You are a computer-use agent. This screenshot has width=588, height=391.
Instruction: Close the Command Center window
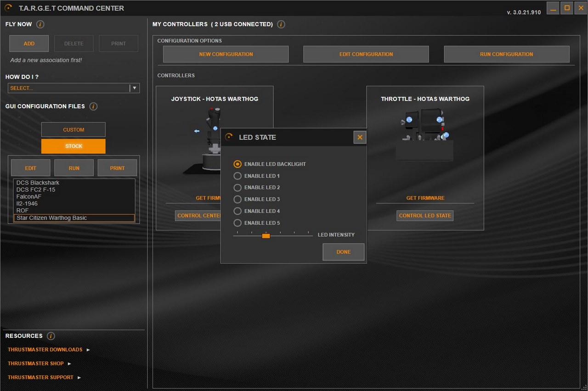tap(581, 8)
